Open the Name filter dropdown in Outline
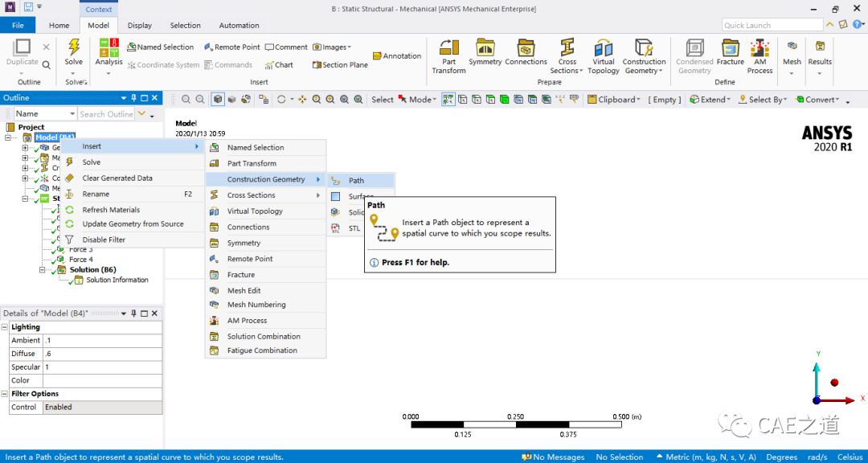The image size is (868, 463). [72, 114]
